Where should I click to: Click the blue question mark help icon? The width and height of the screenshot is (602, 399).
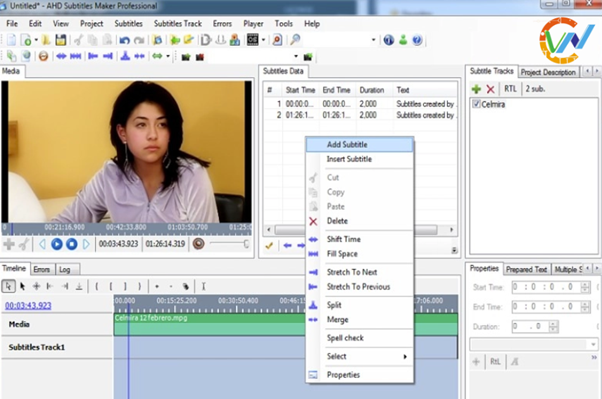(417, 40)
